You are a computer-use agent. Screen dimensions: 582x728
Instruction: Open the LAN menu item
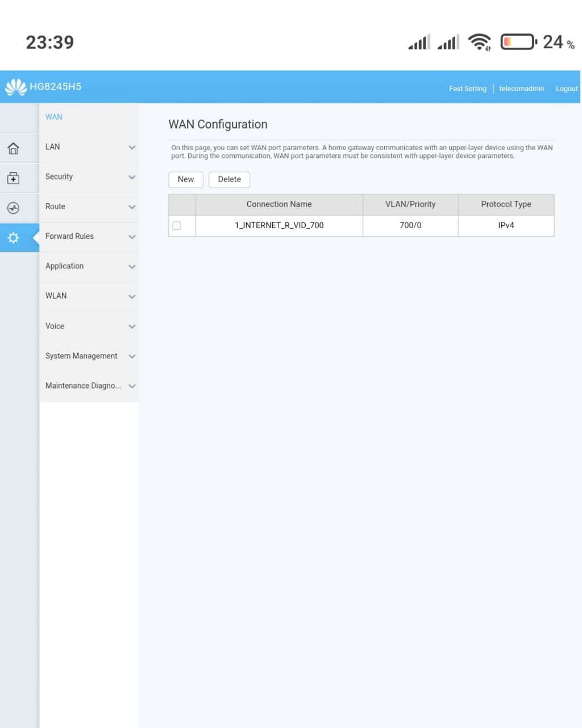(89, 147)
